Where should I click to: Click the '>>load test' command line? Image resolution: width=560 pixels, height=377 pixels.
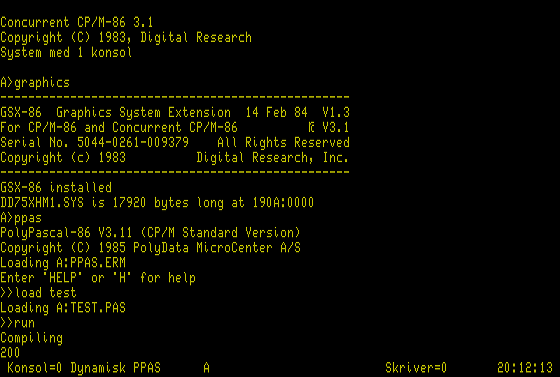pos(38,293)
